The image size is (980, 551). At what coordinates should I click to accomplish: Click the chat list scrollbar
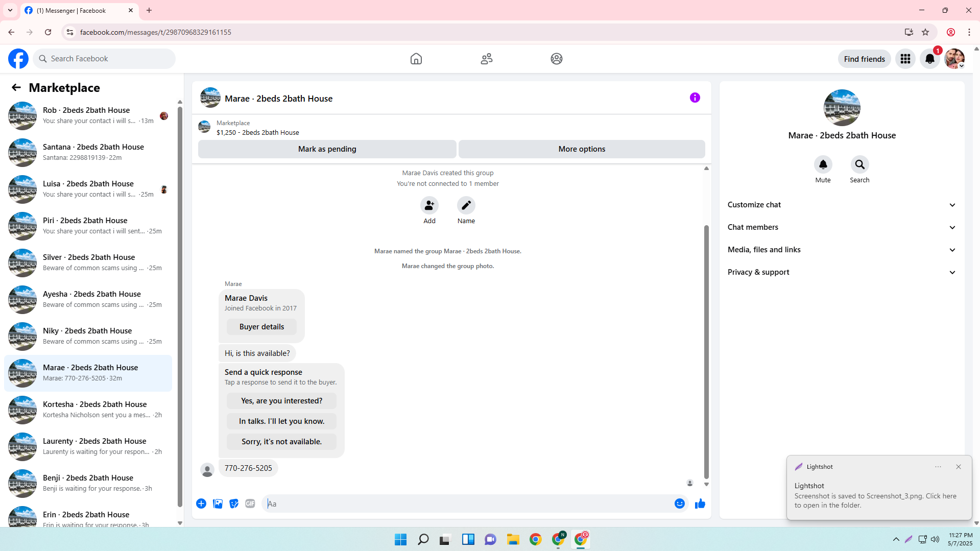coord(180,306)
